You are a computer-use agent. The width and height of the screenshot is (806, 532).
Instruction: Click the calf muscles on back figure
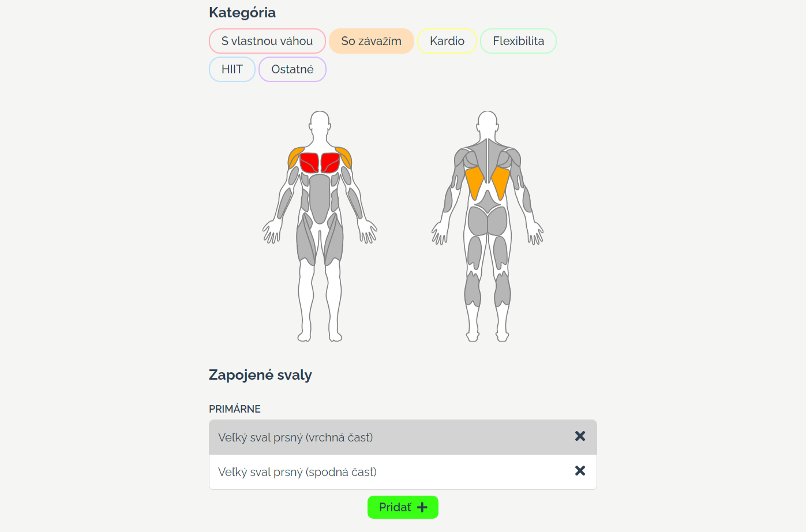tap(473, 289)
